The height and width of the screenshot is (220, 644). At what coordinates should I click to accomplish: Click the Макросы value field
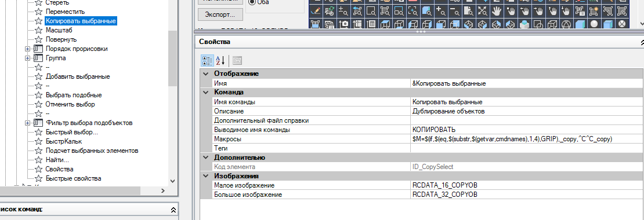(527, 139)
